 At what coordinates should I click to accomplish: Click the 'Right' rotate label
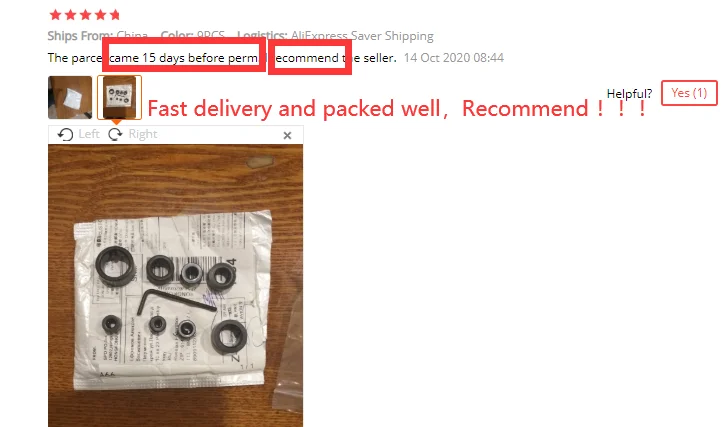143,134
